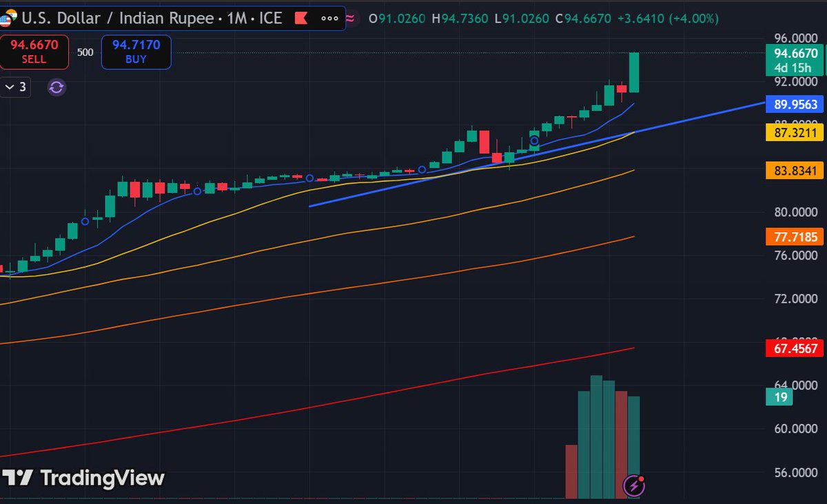Click the 500 quantity value
The image size is (827, 504).
tap(85, 52)
